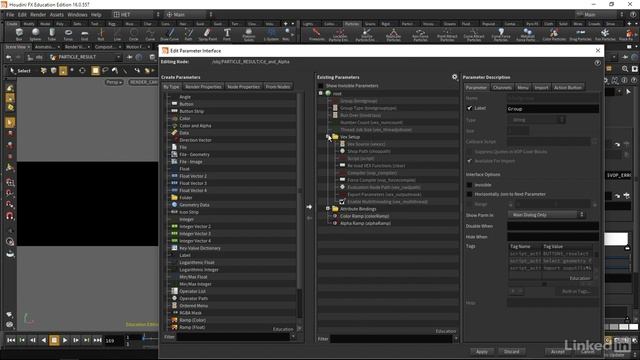640x360 pixels.
Task: Enable Horizontally Join to Next Parameter
Action: [x=469, y=194]
